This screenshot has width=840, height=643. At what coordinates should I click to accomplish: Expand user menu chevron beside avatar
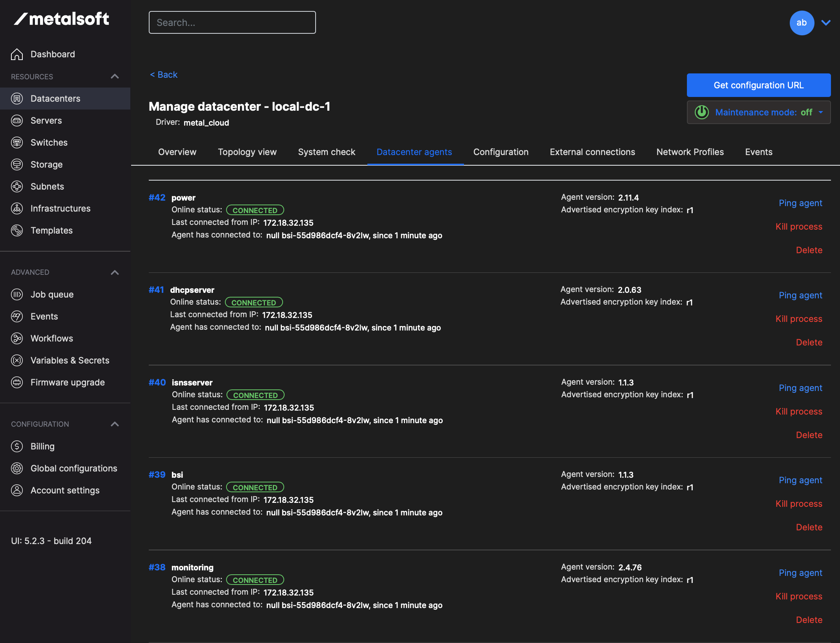(x=826, y=23)
